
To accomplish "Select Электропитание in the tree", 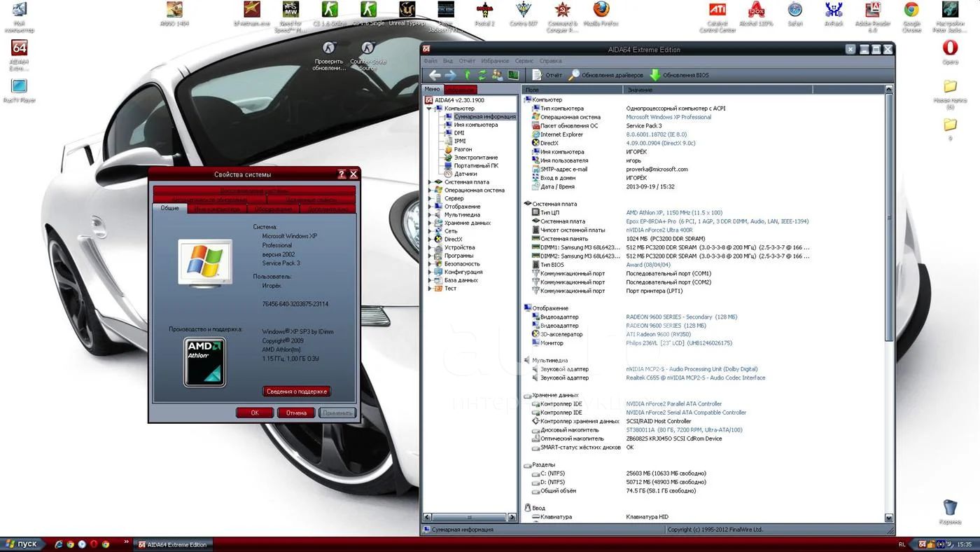I will [476, 158].
